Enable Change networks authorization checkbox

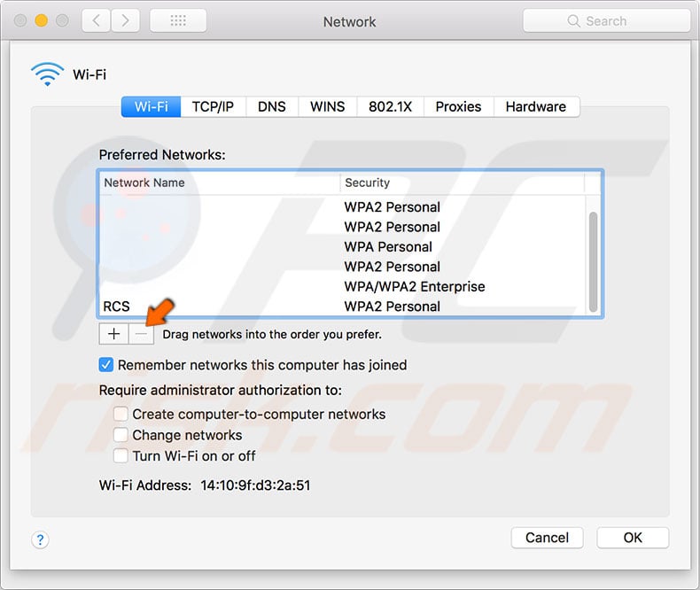121,435
